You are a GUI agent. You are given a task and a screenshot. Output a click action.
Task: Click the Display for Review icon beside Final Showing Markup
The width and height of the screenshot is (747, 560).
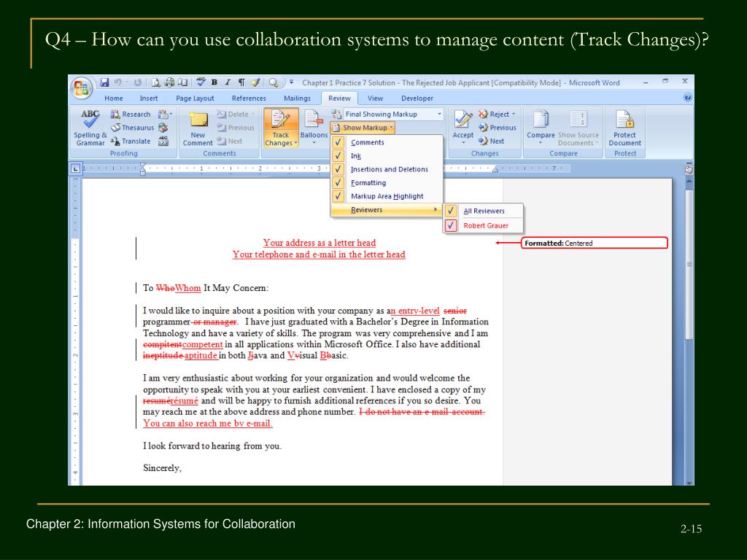coord(336,114)
